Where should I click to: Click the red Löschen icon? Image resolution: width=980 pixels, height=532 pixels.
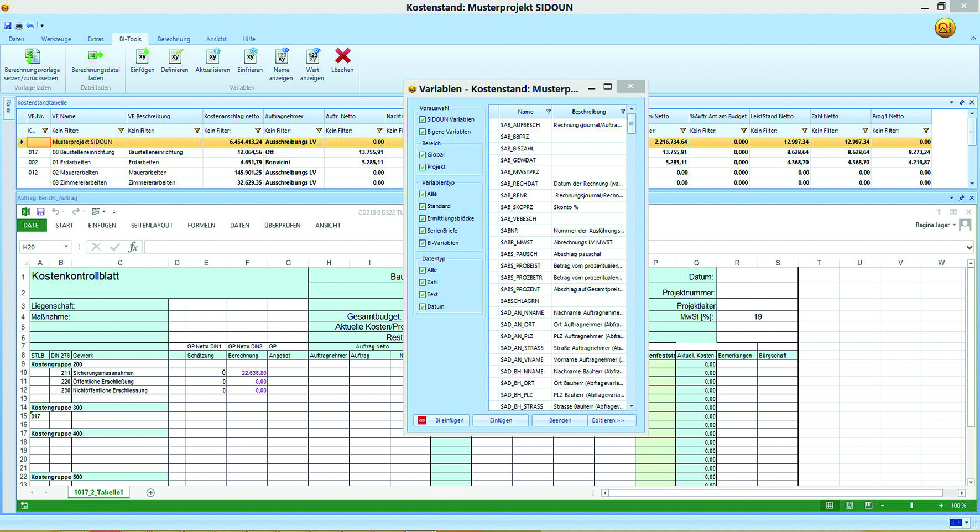click(342, 55)
